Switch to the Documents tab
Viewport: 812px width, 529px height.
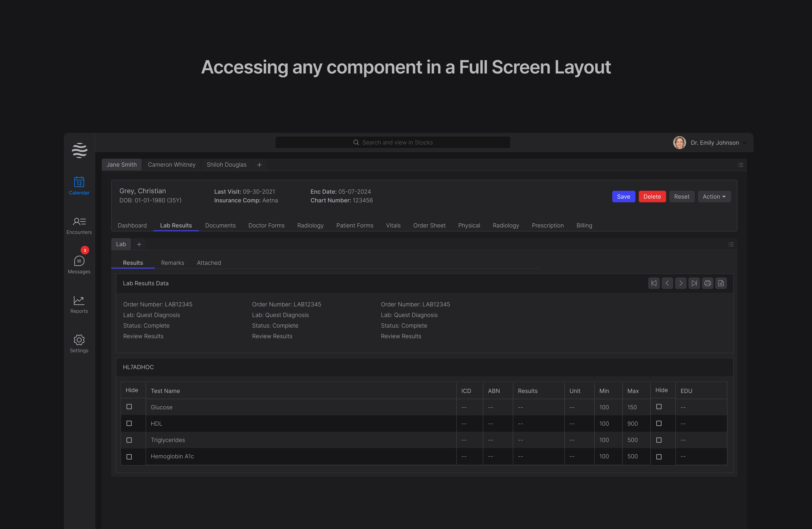point(220,225)
